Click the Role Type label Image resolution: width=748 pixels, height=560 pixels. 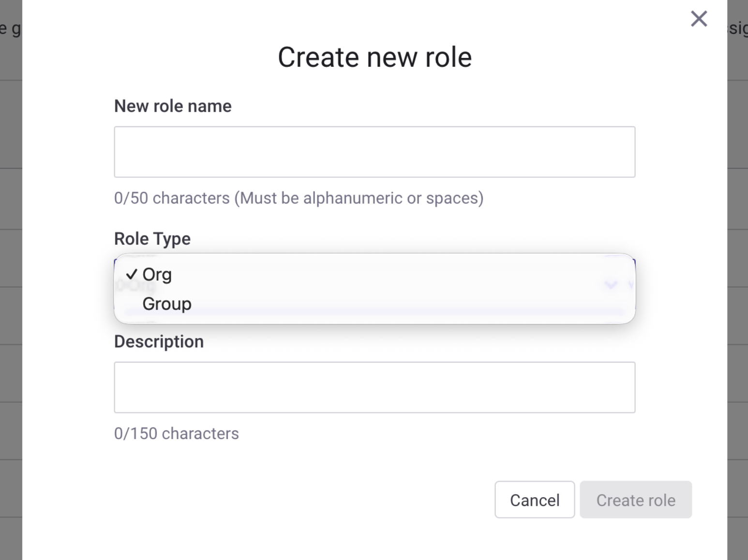coord(152,238)
